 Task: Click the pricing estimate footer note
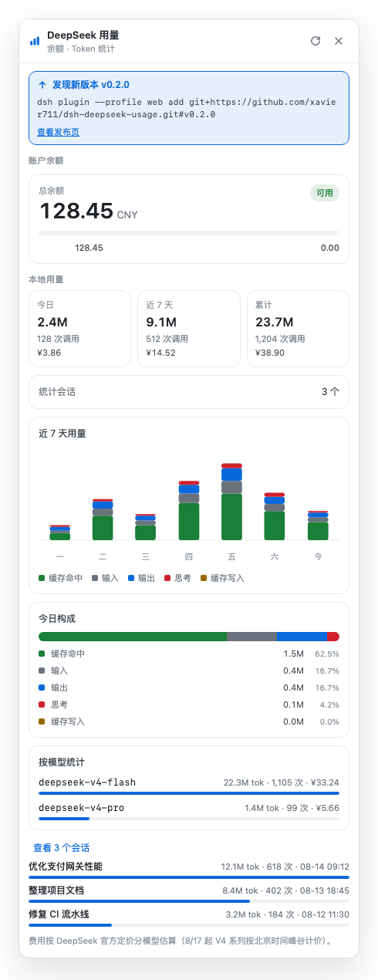(181, 941)
